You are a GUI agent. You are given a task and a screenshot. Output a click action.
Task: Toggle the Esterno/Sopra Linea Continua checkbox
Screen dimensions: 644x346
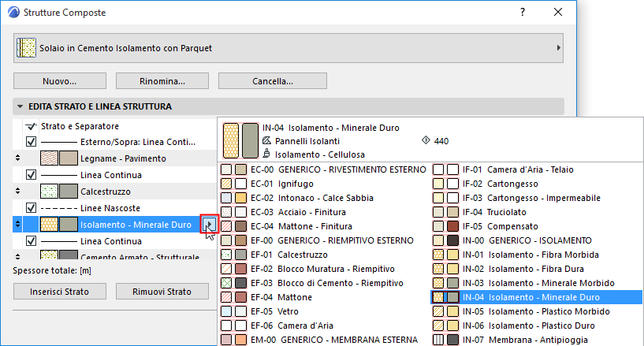click(31, 142)
